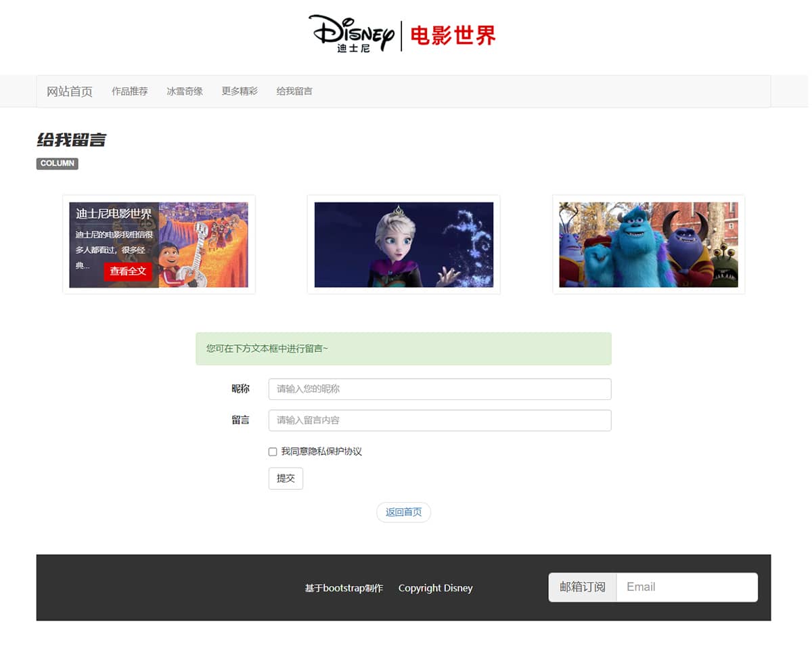Click the 返回首页 link button
Viewport: 812px width, 651px height.
pyautogui.click(x=404, y=512)
